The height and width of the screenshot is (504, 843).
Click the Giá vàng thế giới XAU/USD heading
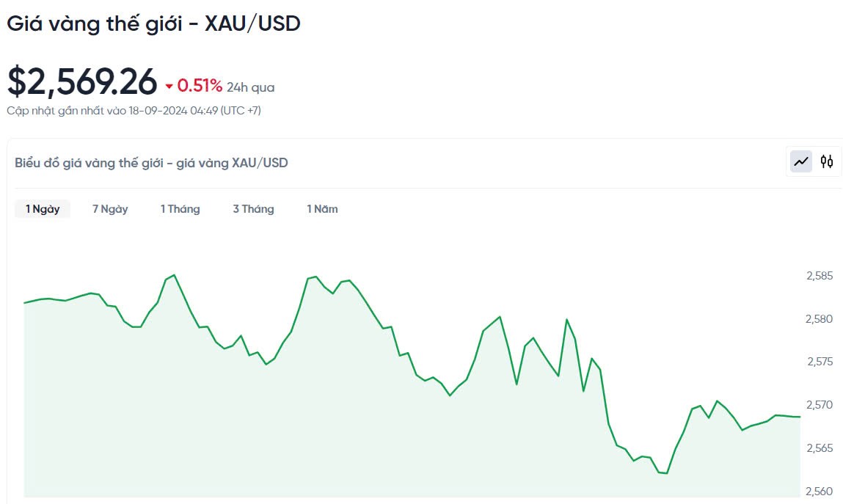click(153, 23)
